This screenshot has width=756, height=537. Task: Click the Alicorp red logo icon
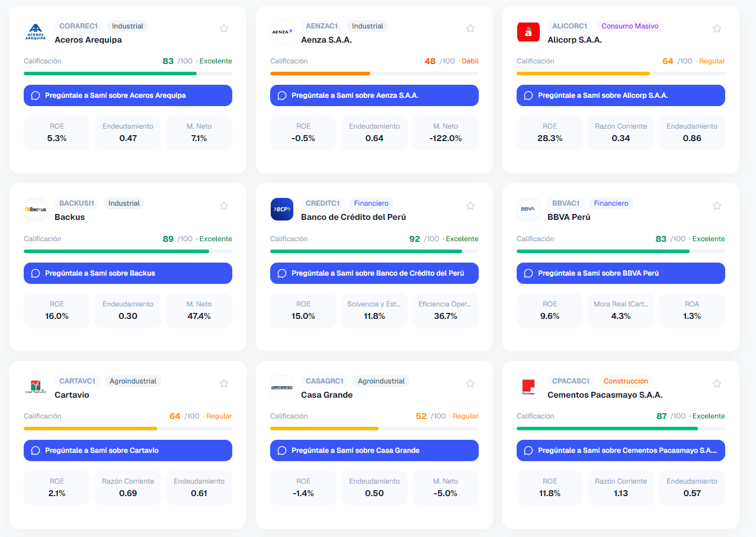click(528, 32)
